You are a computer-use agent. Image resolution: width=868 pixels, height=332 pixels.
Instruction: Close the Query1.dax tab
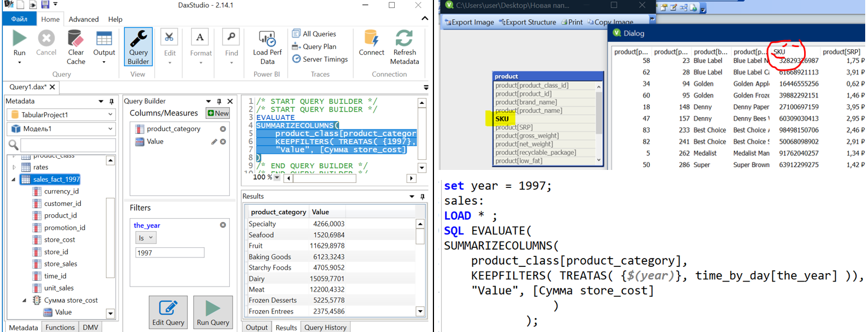53,87
